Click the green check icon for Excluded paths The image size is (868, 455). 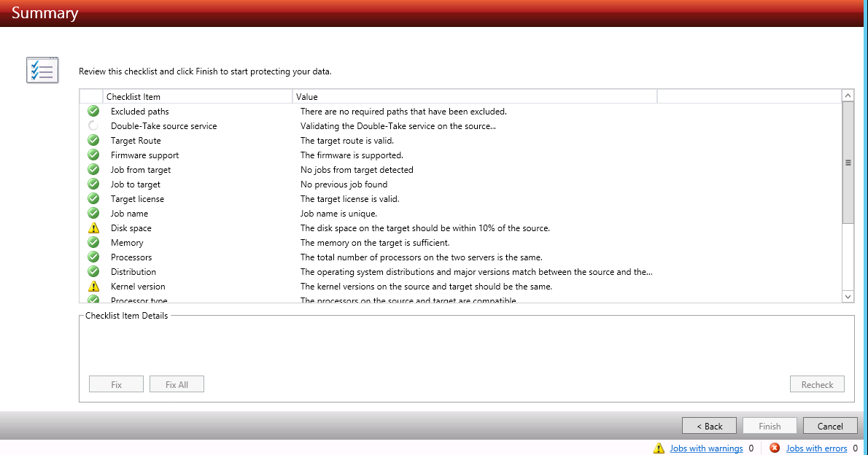pos(93,112)
